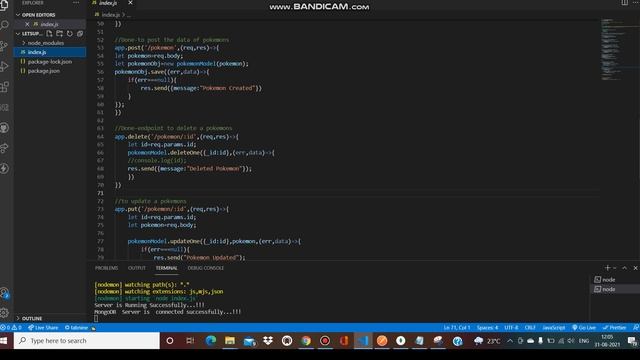This screenshot has width=640, height=360.
Task: Open Postman from taskbar
Action: click(x=382, y=340)
